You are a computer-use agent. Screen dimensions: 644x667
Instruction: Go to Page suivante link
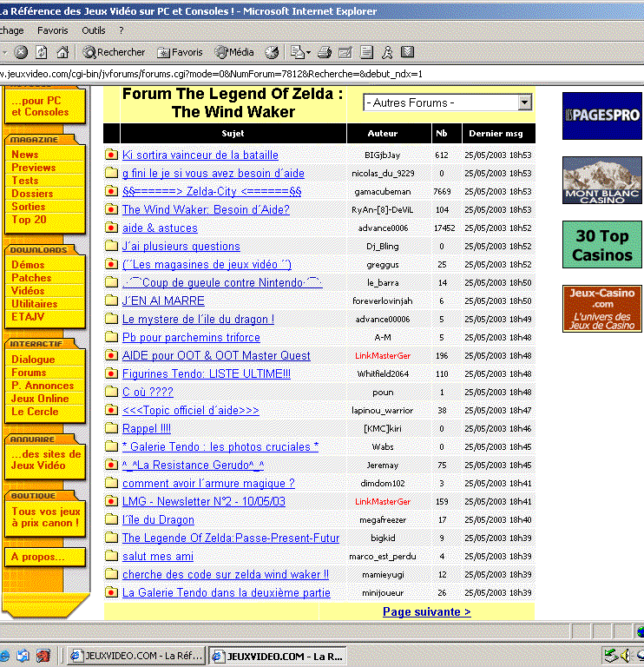(x=427, y=611)
